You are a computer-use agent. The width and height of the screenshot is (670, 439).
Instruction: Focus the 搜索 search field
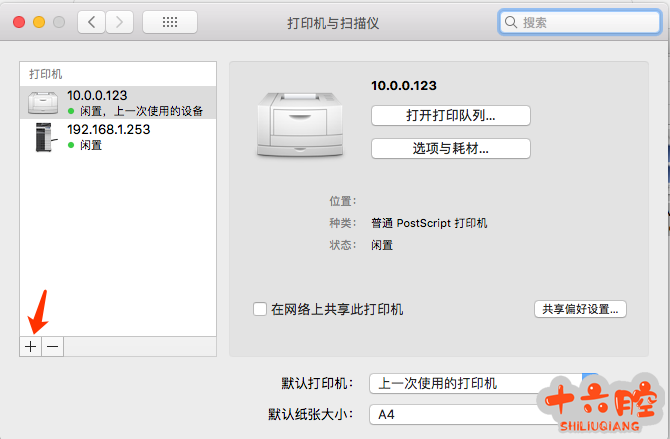579,22
